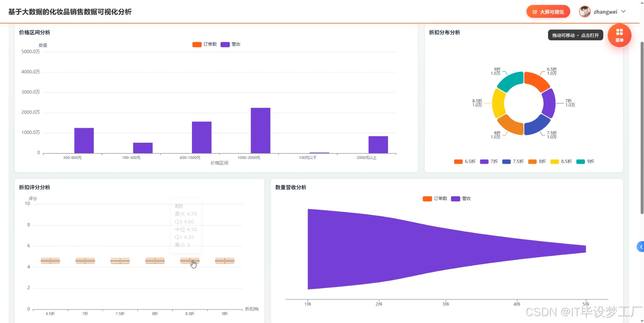644x323 pixels.
Task: Toggle 营收 legend in 价格区间分析 chart
Action: (x=231, y=44)
